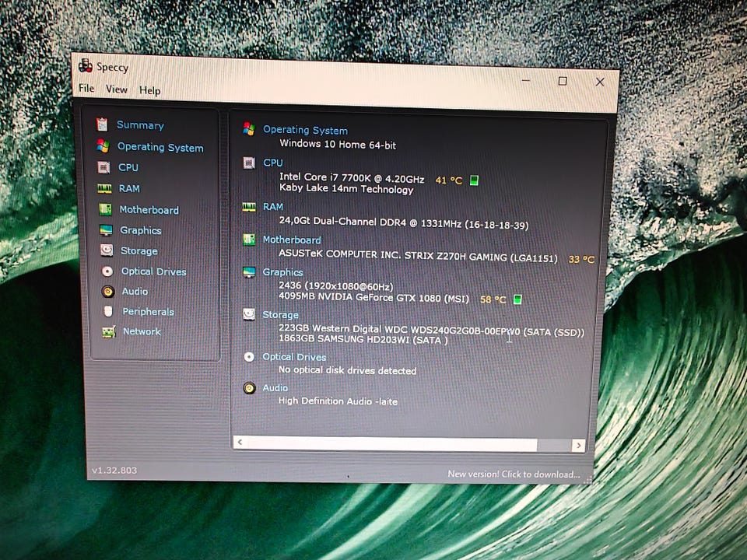
Task: Click the Motherboard icon in sidebar
Action: tap(105, 209)
